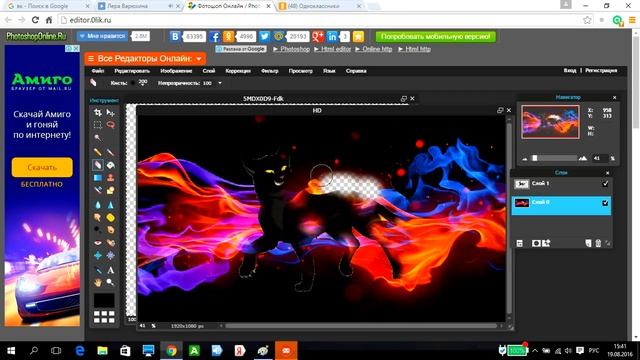Screen dimensions: 640x360
Task: Select the Color Picker eyedropper tool
Action: pos(98,270)
